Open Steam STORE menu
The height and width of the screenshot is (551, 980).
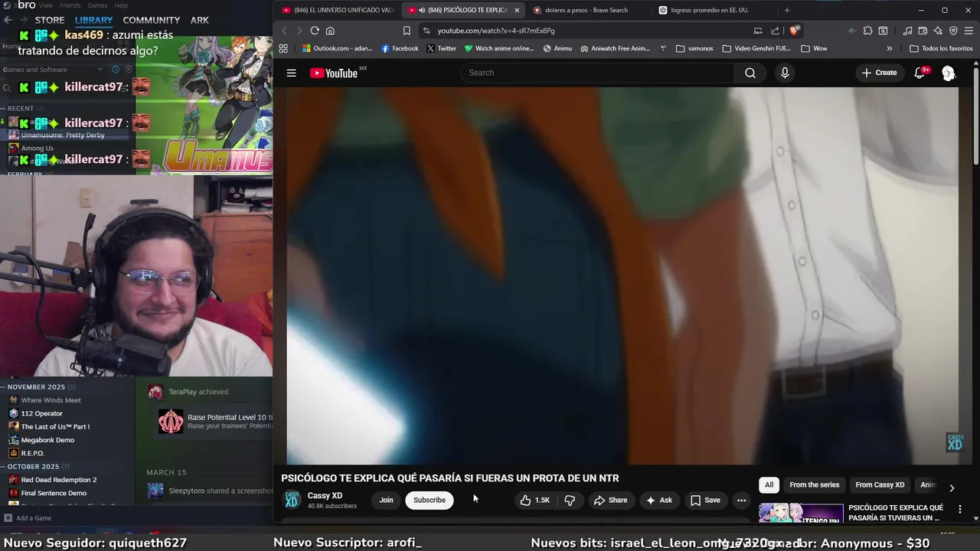point(50,20)
